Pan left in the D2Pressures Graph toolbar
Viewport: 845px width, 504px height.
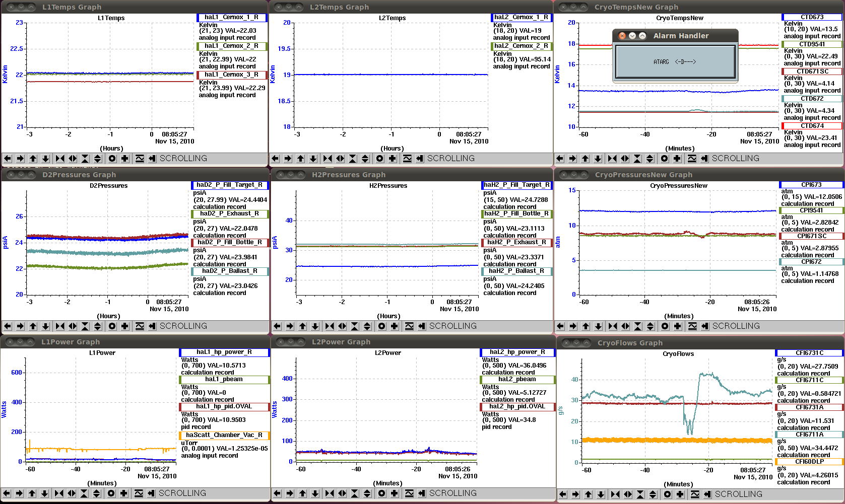(x=8, y=326)
